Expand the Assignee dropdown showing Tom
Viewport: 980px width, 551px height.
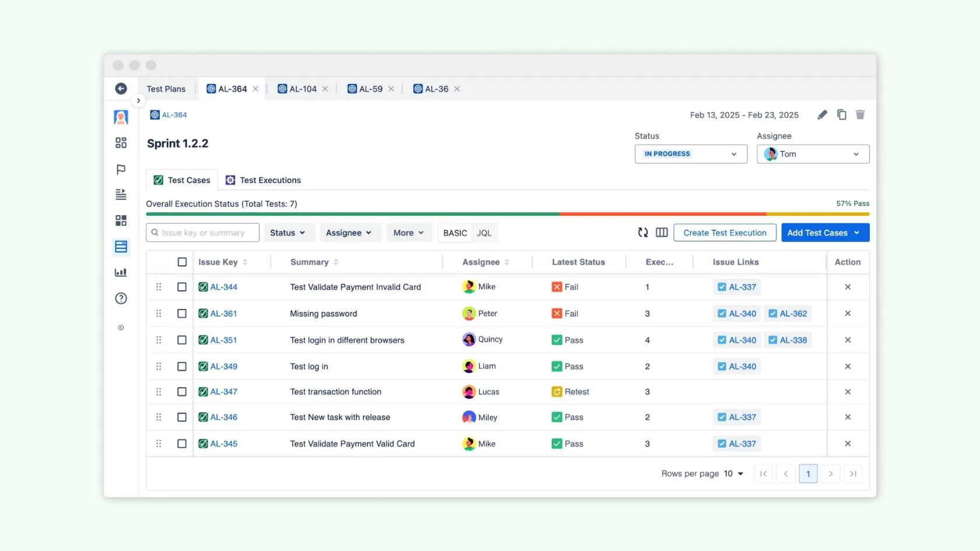(x=813, y=154)
